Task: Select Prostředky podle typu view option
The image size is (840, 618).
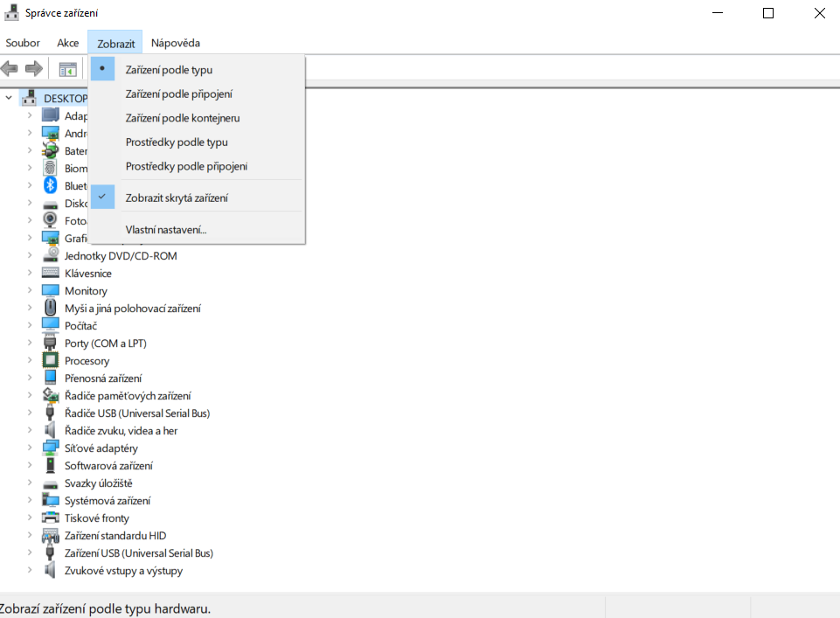Action: pyautogui.click(x=198, y=142)
